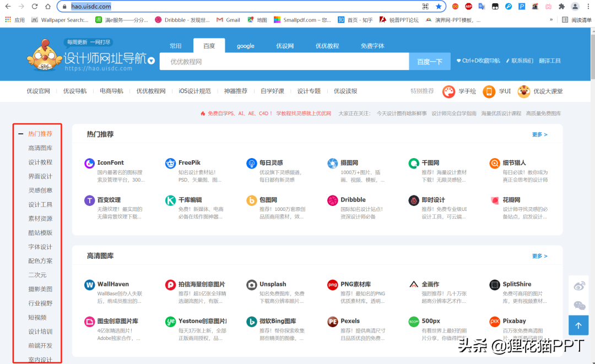The width and height of the screenshot is (595, 364).
Task: Open the Dribbble basketball icon
Action: [x=332, y=200]
